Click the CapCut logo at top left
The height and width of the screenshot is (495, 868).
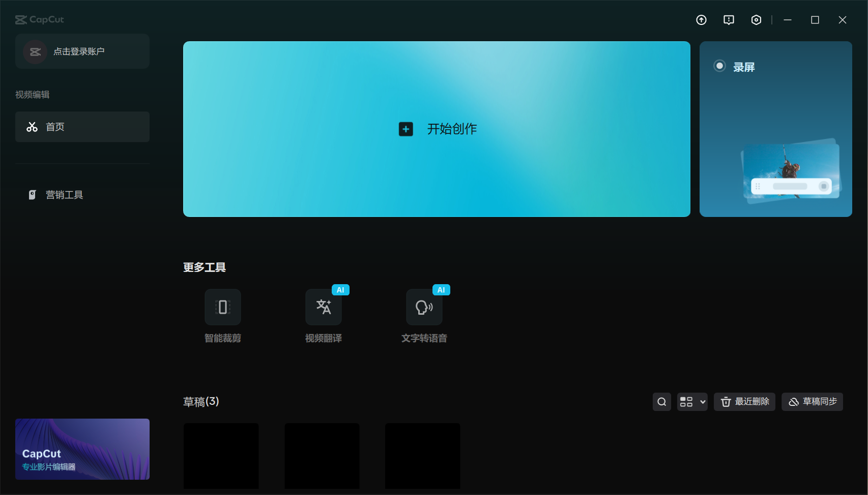click(39, 19)
